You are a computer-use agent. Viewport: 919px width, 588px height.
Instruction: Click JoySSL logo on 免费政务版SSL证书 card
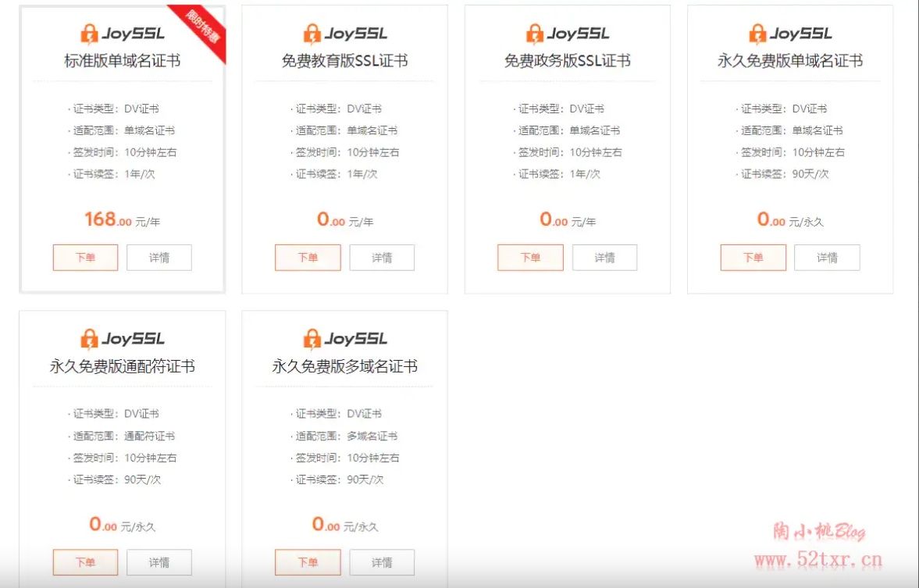coord(568,34)
